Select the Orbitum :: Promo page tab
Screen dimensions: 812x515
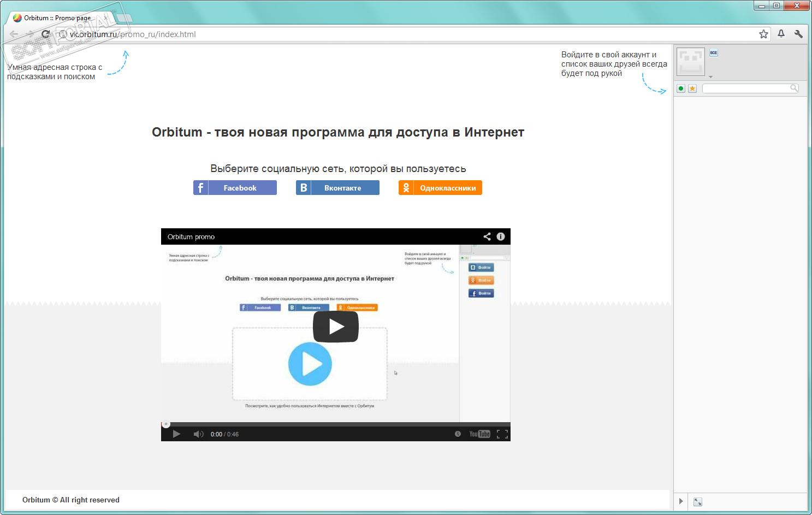(60, 17)
